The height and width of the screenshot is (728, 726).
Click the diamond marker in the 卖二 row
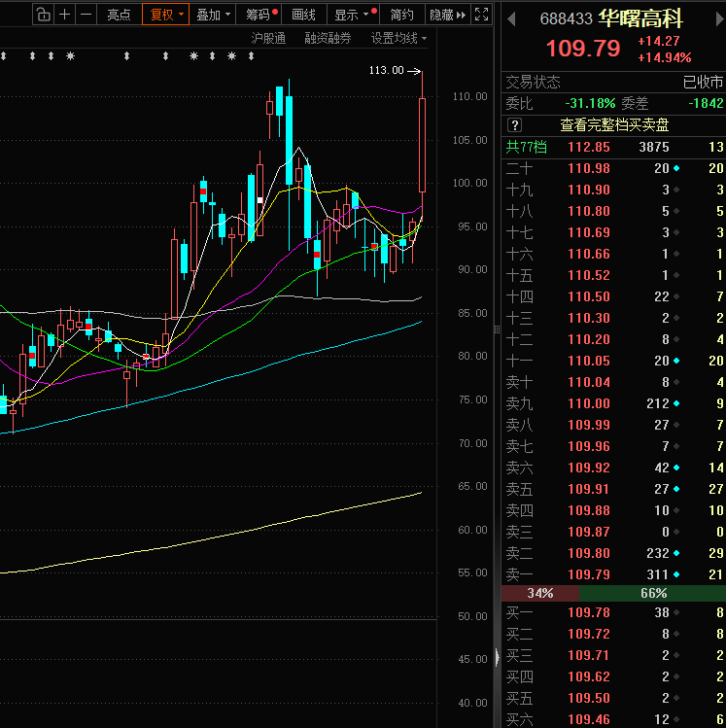676,553
